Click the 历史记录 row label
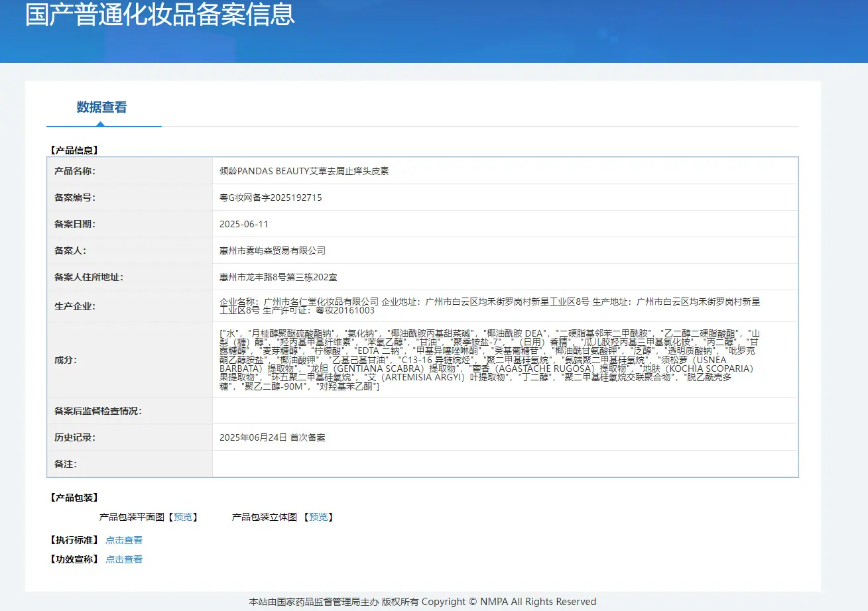Image resolution: width=868 pixels, height=611 pixels. [75, 437]
